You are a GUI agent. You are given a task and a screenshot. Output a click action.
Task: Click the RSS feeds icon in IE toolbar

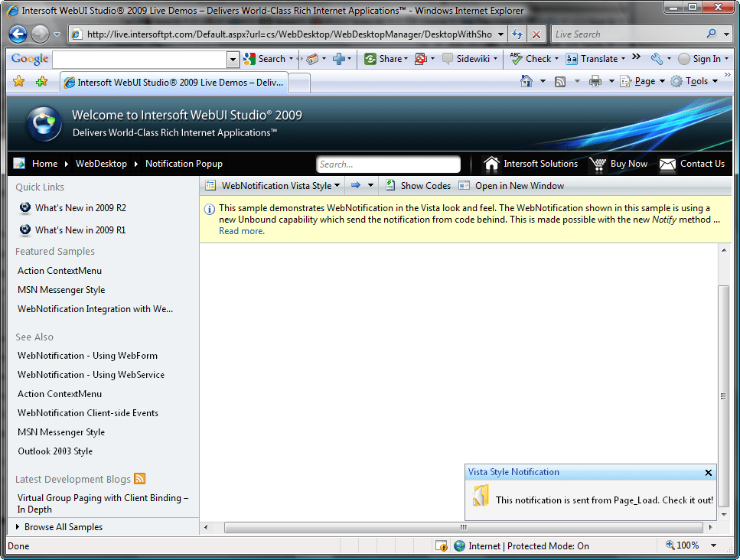click(561, 80)
